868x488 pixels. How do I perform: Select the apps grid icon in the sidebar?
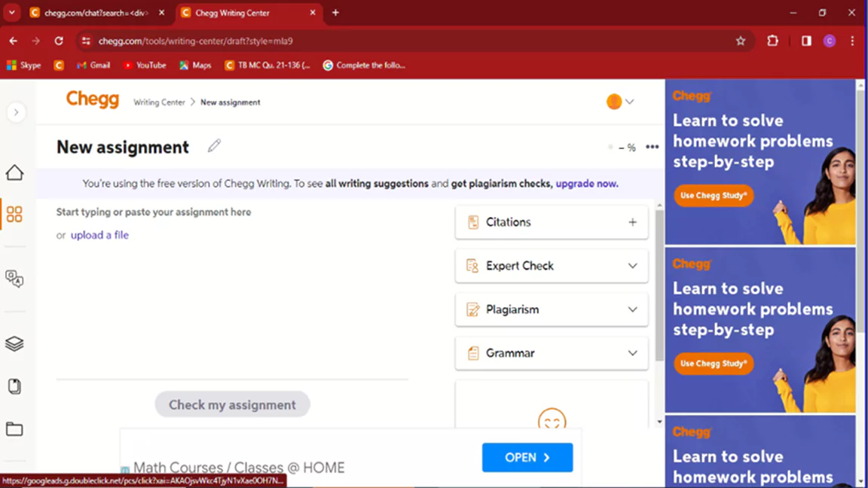tap(14, 214)
